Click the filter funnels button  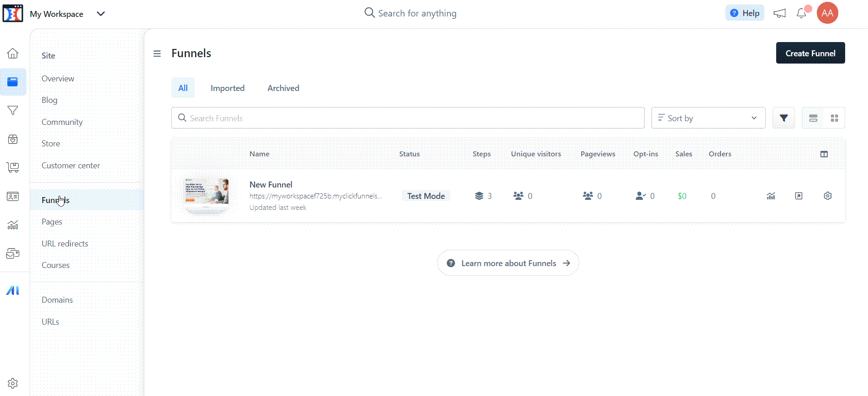click(783, 118)
